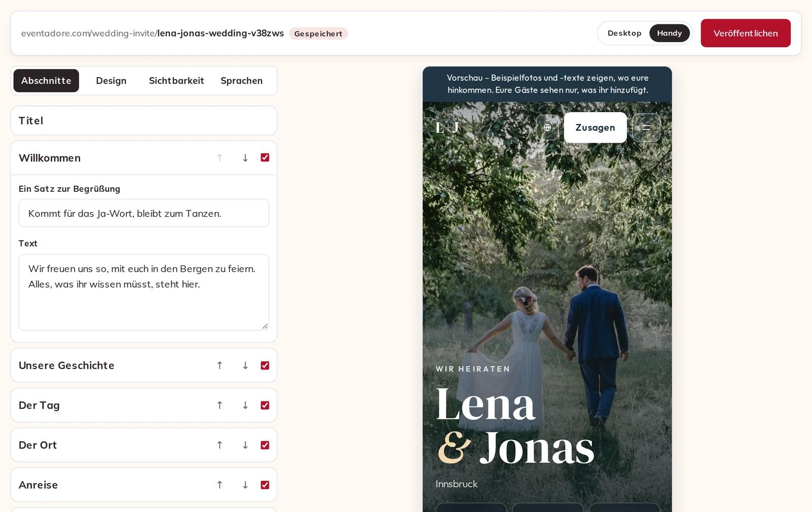The width and height of the screenshot is (812, 512).
Task: Click into the Text textarea
Action: pyautogui.click(x=144, y=292)
